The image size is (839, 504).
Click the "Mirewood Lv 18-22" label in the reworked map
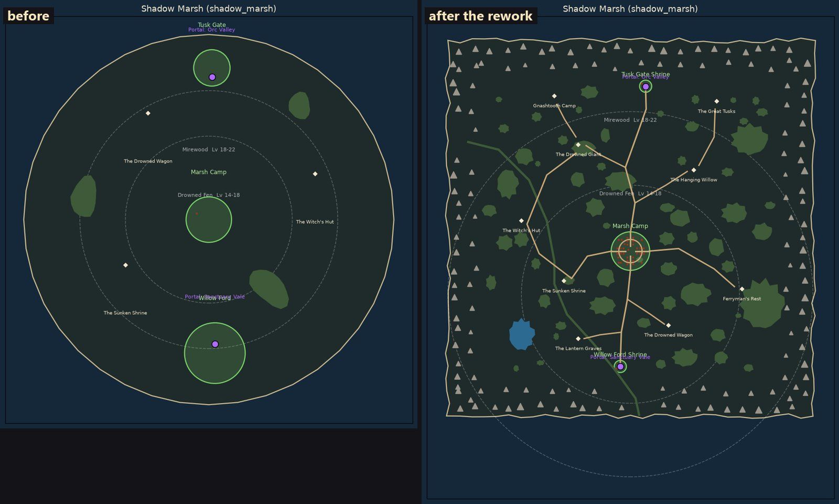pos(630,120)
